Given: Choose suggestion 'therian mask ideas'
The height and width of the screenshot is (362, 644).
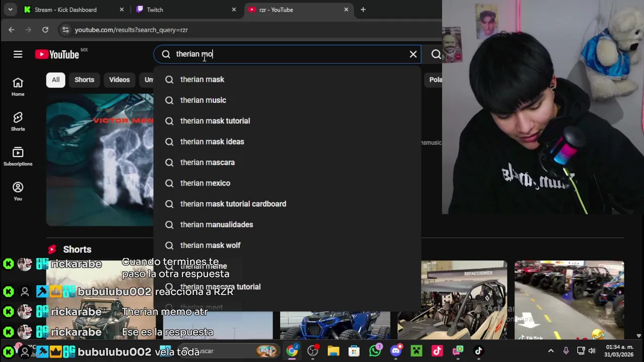Looking at the screenshot, I should click(x=287, y=142).
